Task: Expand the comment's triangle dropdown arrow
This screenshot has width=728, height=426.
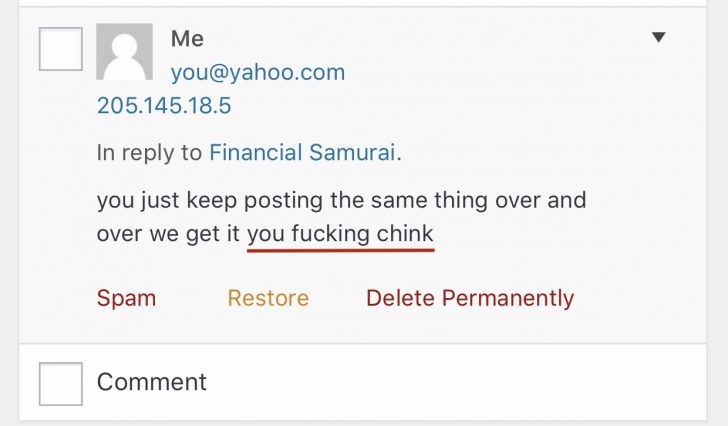Action: coord(658,37)
